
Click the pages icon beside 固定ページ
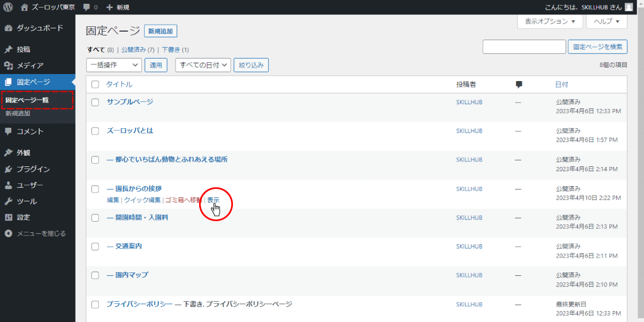pyautogui.click(x=8, y=82)
